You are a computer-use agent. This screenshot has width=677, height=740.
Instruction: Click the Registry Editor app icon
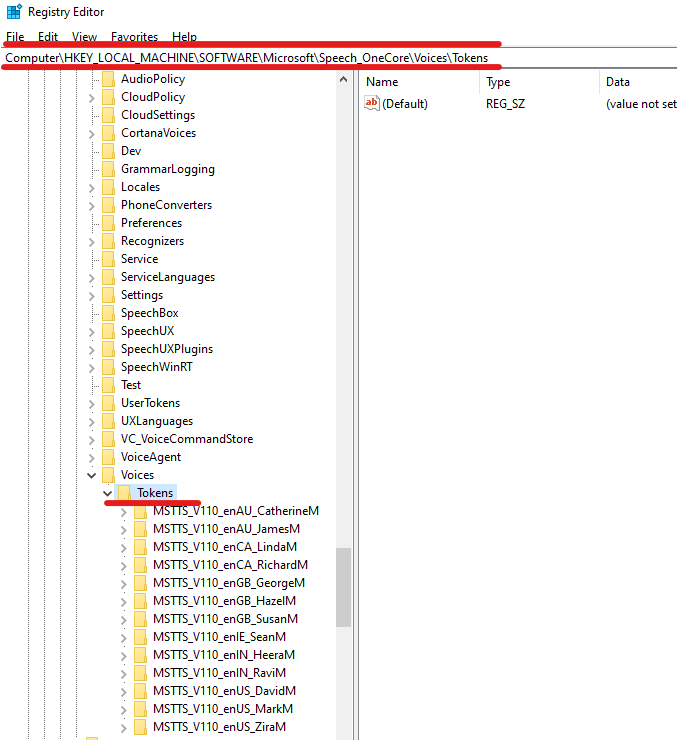(x=14, y=11)
